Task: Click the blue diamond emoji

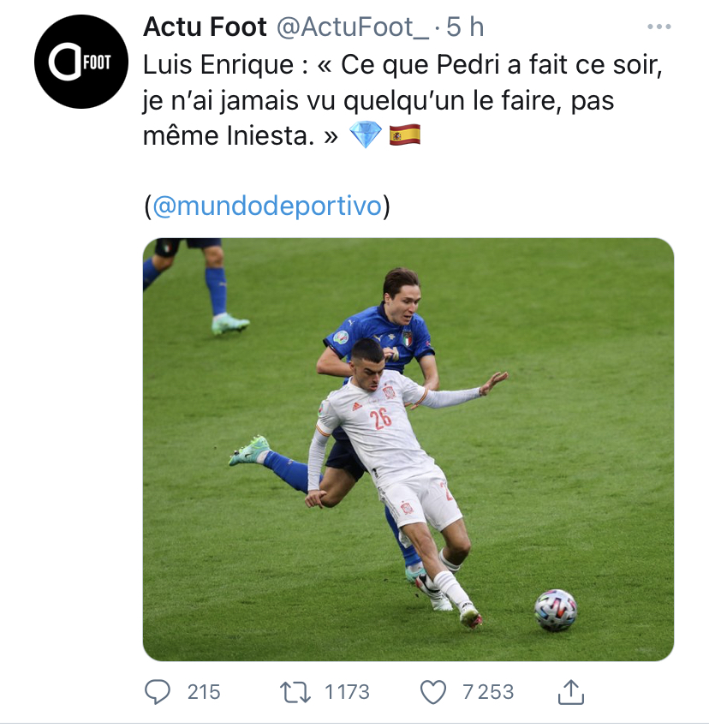Action: 366,134
